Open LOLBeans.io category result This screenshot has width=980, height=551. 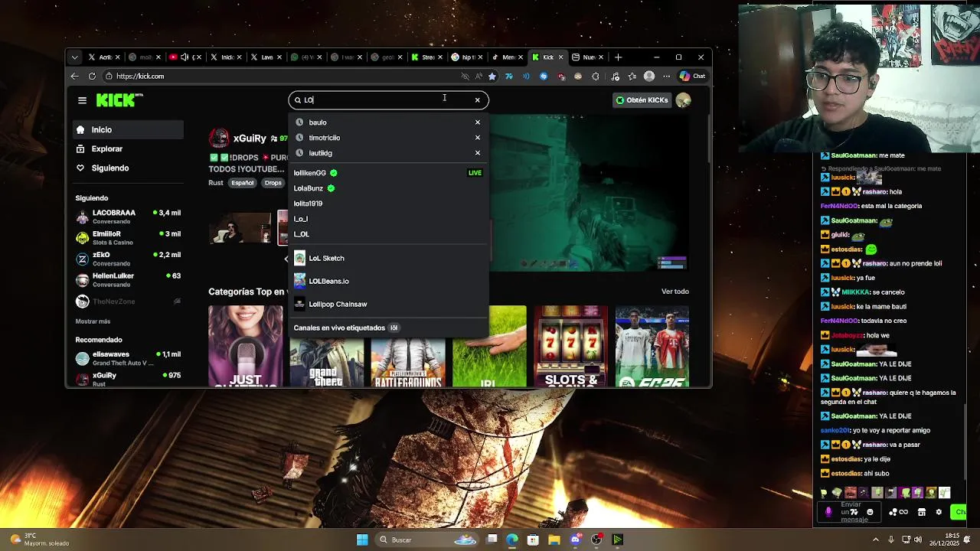(388, 281)
